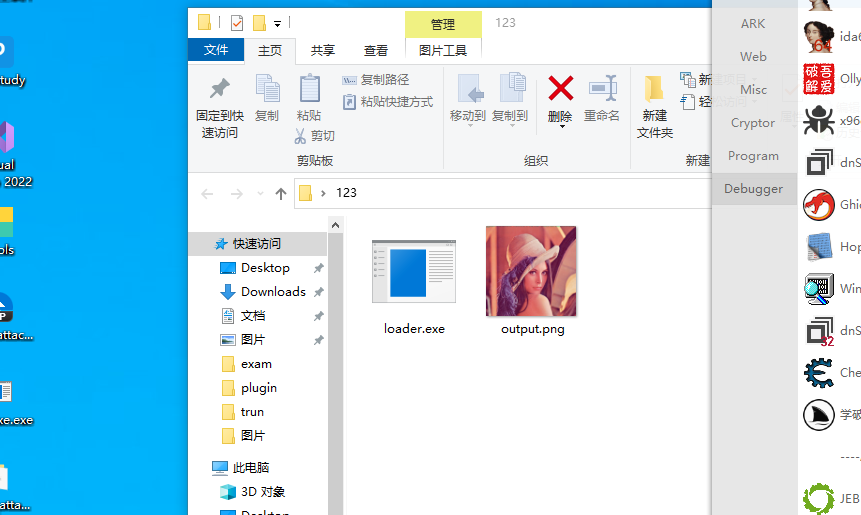Open Customize Quick Access Toolbar dropdown
The height and width of the screenshot is (515, 861).
click(277, 24)
